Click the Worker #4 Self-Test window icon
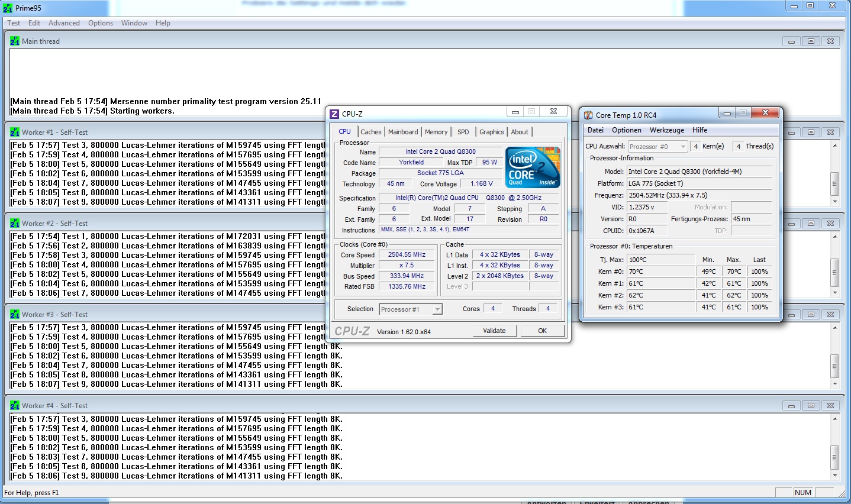The width and height of the screenshot is (851, 504). (x=15, y=406)
